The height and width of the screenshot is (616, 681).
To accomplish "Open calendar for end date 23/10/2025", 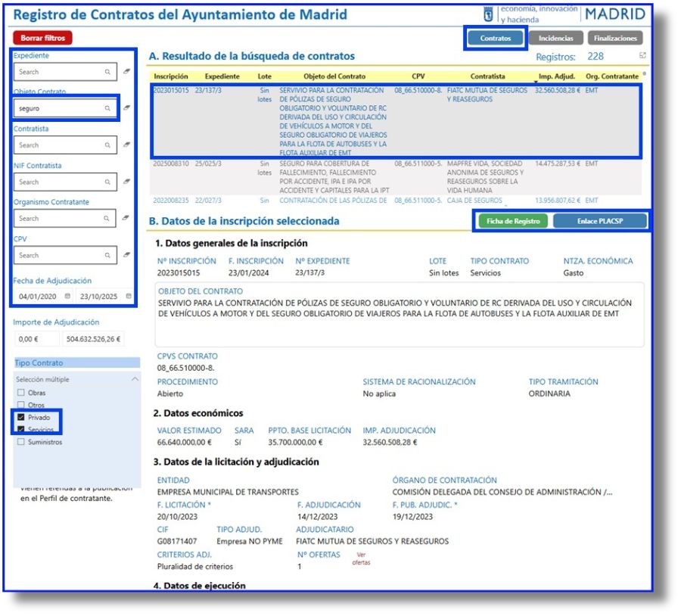I will pyautogui.click(x=129, y=296).
